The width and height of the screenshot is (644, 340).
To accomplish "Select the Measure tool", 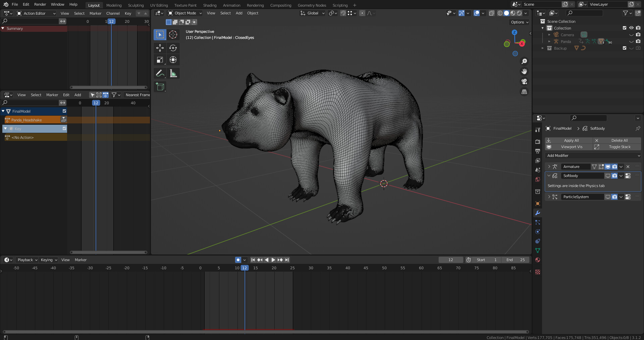I will [173, 73].
